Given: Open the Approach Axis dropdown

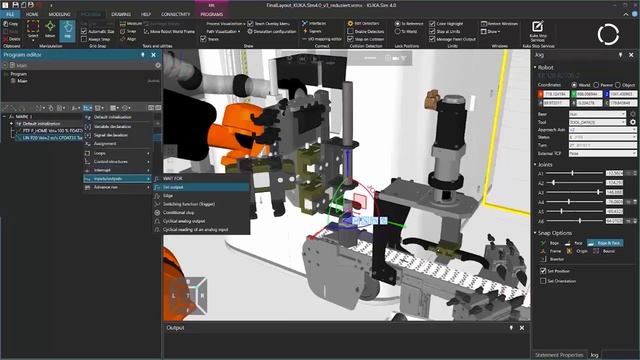Looking at the screenshot, I should [602, 130].
